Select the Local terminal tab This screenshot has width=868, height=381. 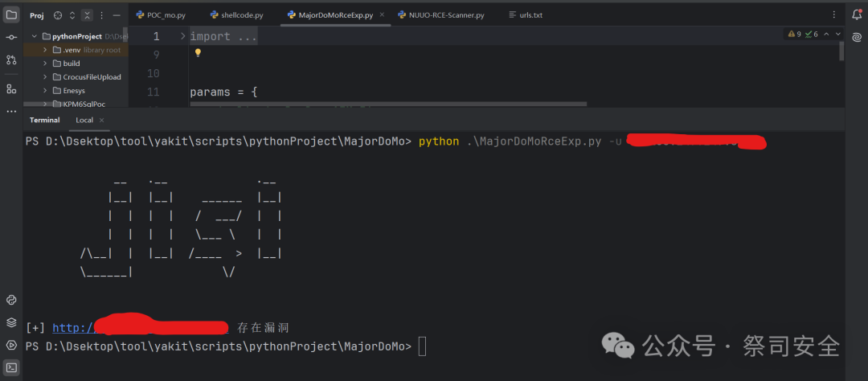pyautogui.click(x=84, y=121)
